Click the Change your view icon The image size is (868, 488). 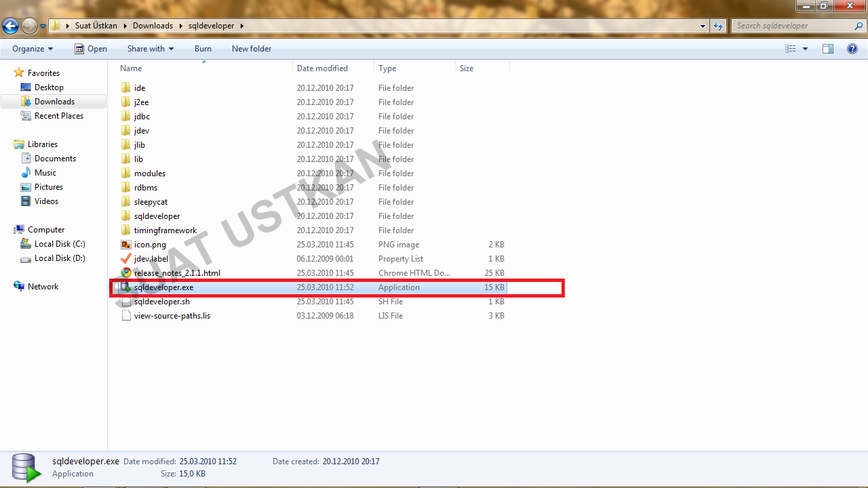click(x=790, y=49)
